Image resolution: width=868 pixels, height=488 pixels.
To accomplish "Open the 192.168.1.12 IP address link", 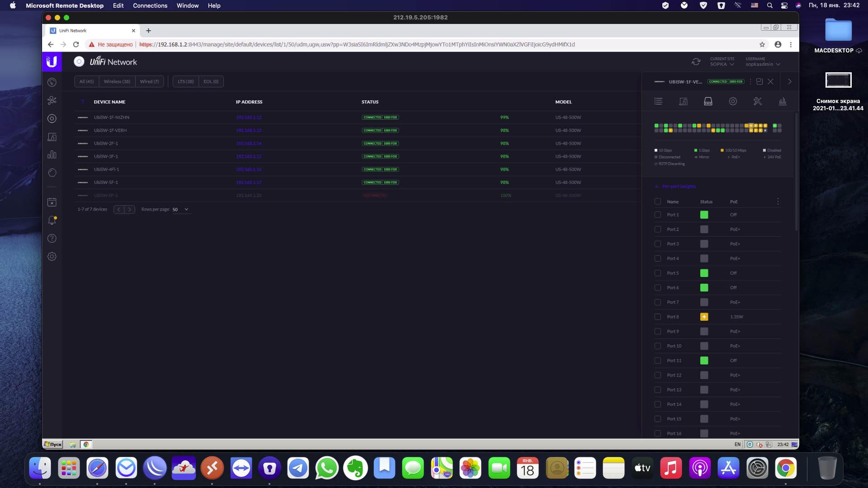I will 249,117.
